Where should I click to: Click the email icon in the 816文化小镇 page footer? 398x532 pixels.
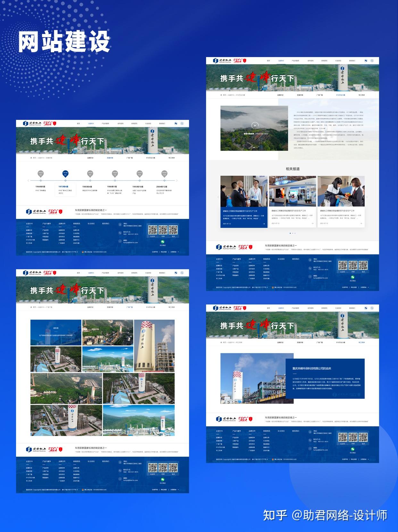(310, 277)
